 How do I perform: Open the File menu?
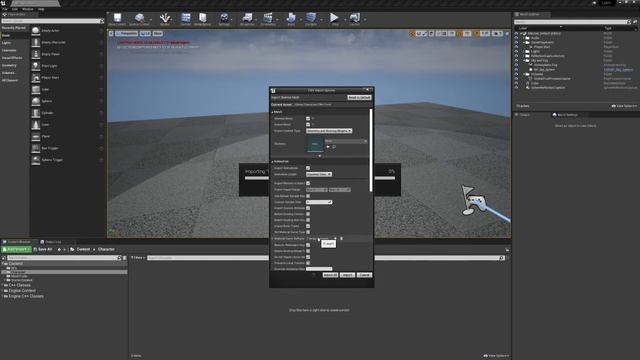pyautogui.click(x=4, y=9)
